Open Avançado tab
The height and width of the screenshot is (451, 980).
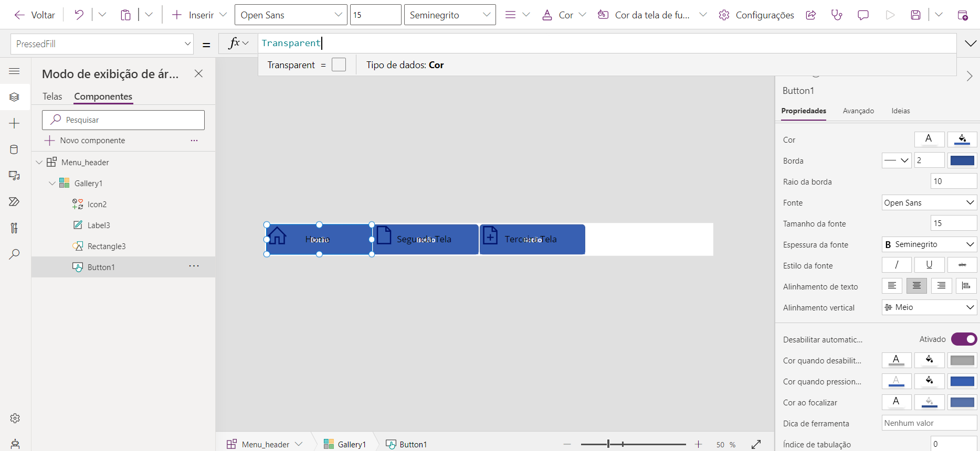pos(859,111)
